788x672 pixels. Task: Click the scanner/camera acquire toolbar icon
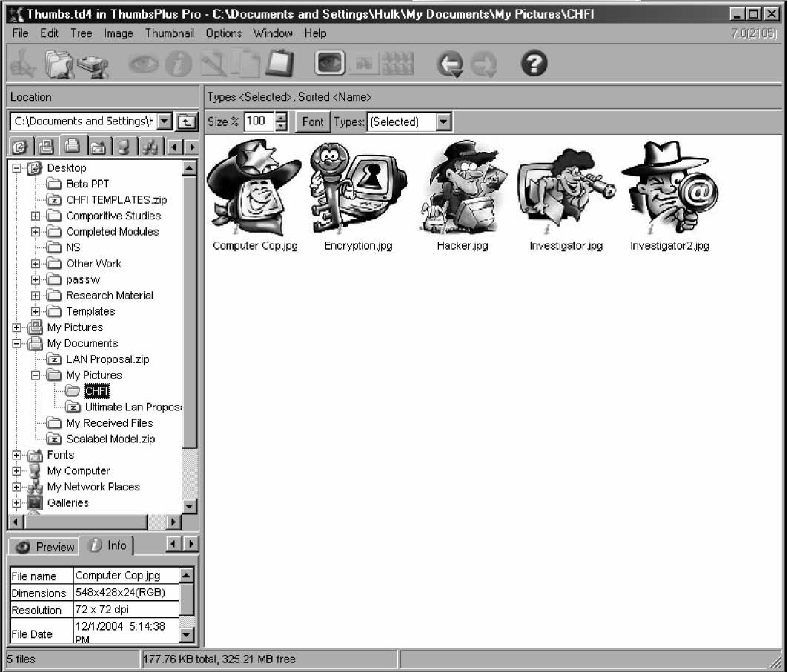coord(93,65)
